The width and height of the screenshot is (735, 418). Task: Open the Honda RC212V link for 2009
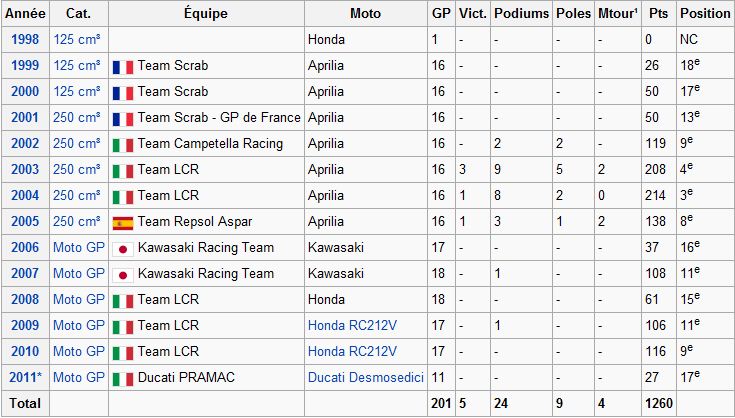tap(352, 325)
